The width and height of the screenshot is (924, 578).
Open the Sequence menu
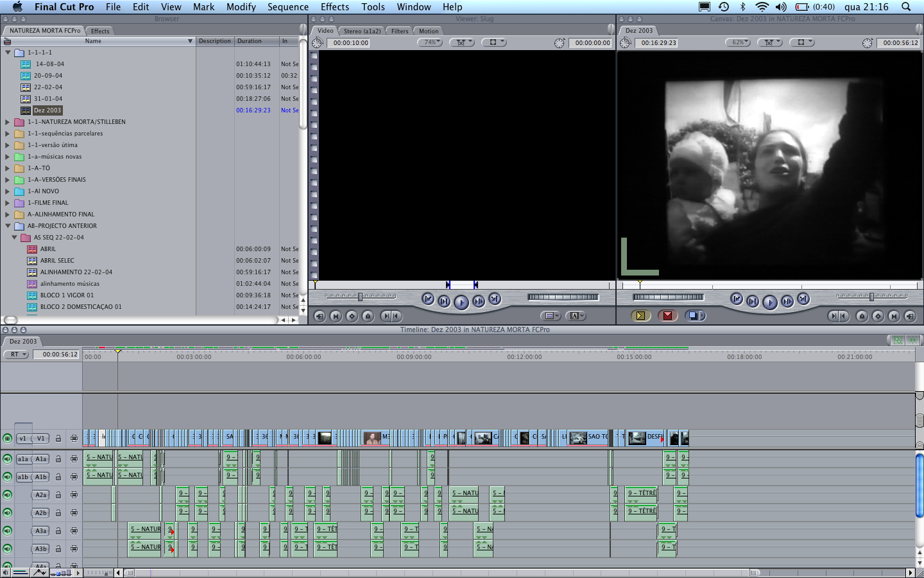click(x=288, y=6)
